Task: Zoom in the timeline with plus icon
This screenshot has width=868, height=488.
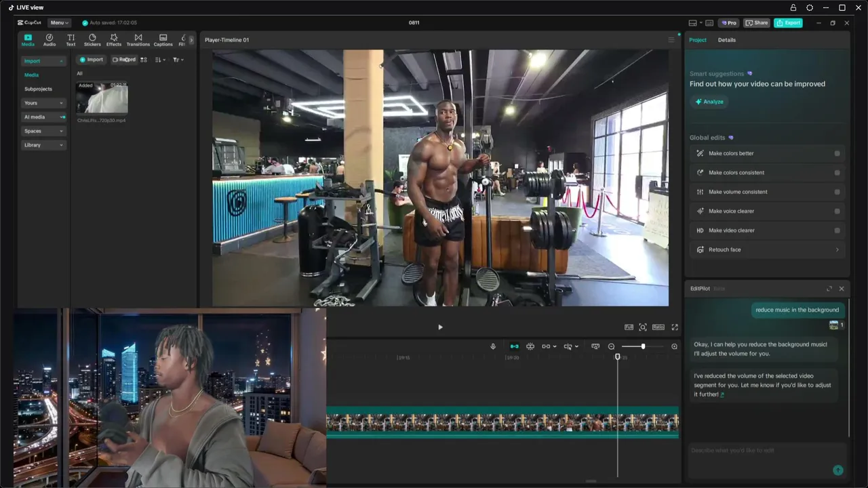Action: click(x=674, y=346)
